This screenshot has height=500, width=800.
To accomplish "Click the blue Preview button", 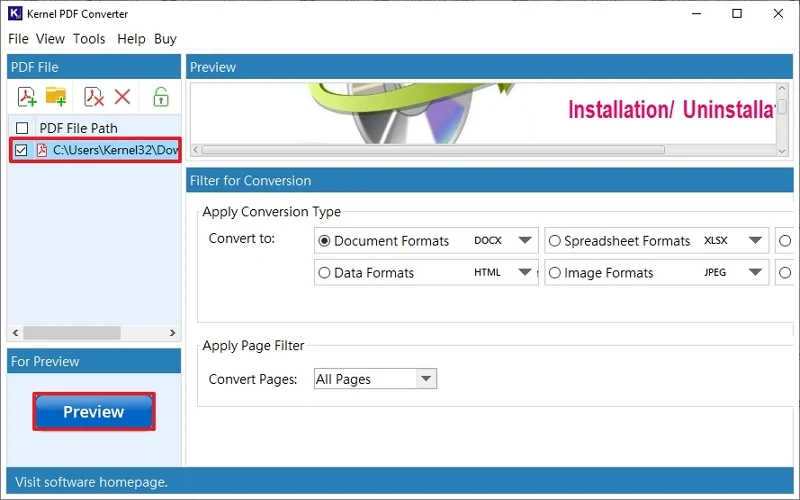I will 94,411.
